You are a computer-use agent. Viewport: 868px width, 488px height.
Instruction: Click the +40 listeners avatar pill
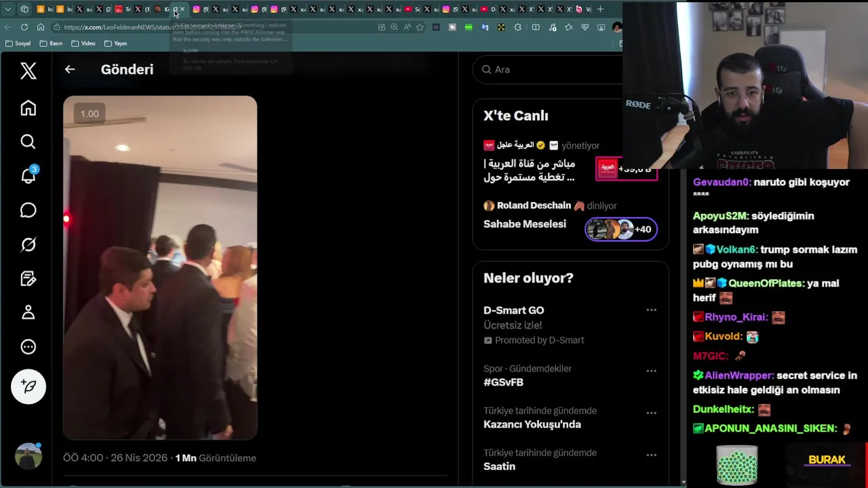pyautogui.click(x=620, y=229)
